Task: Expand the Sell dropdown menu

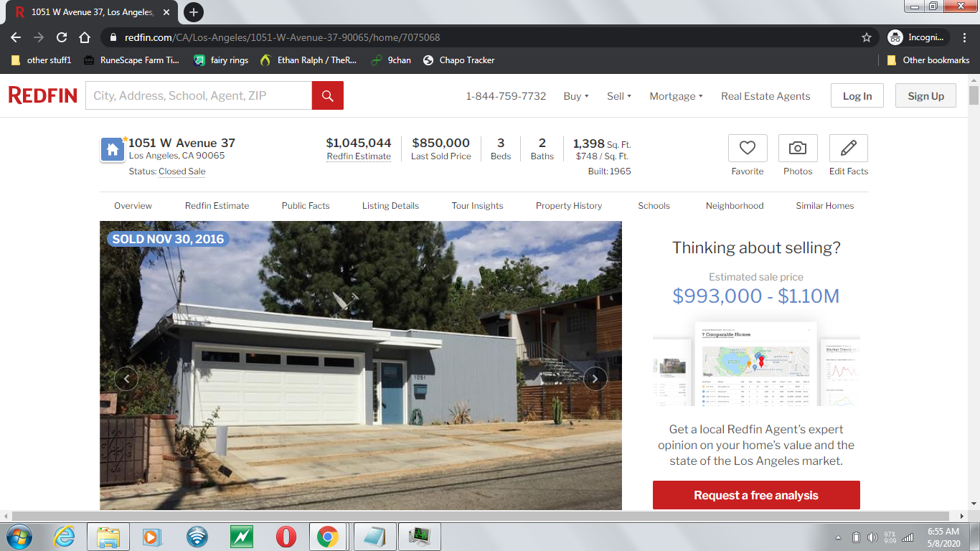Action: tap(619, 96)
